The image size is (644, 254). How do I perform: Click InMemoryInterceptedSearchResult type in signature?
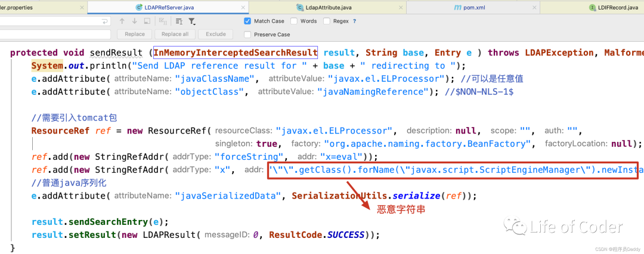click(236, 52)
